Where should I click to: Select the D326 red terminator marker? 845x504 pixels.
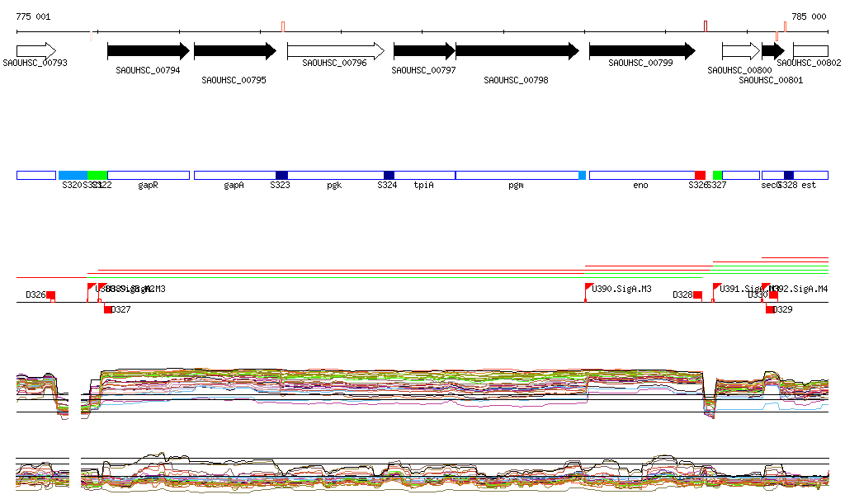pyautogui.click(x=50, y=294)
